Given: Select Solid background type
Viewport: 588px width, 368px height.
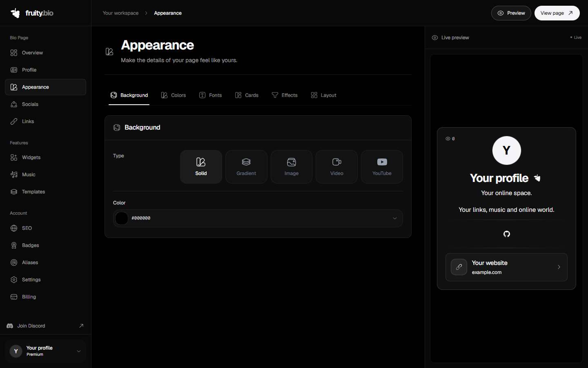Looking at the screenshot, I should [201, 167].
